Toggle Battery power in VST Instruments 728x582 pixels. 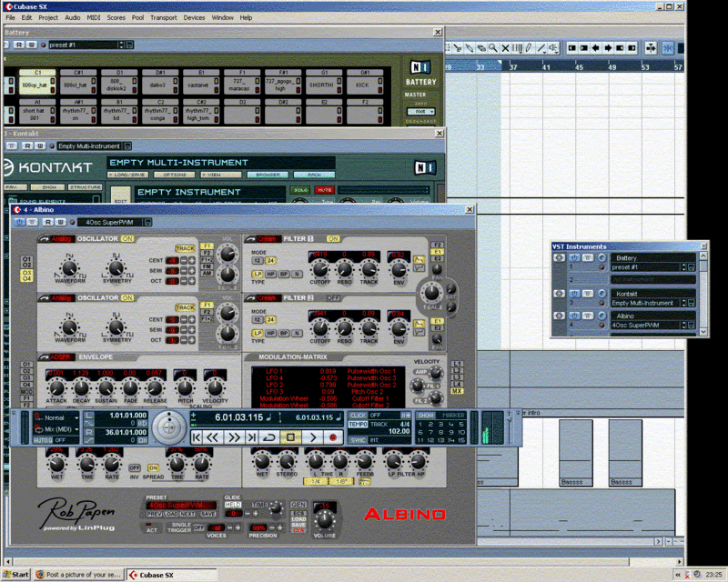click(575, 257)
